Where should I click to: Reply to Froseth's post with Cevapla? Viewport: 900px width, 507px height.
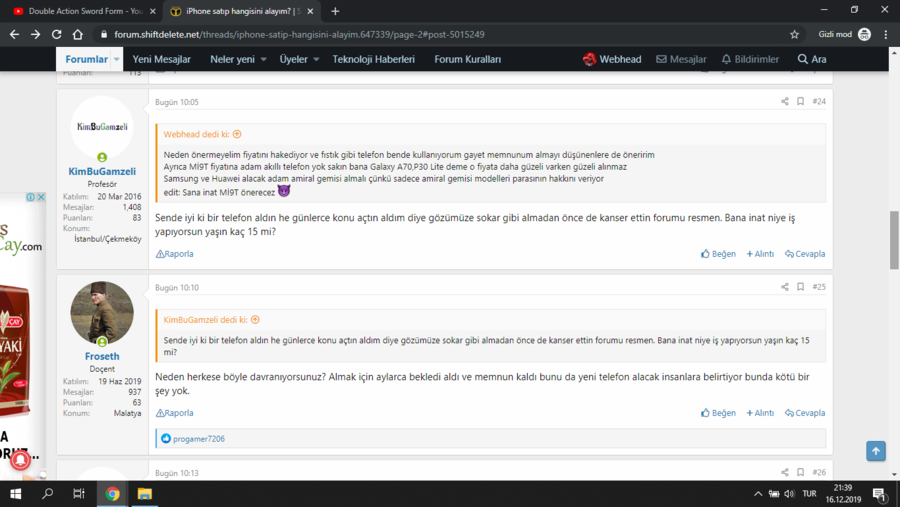(805, 413)
